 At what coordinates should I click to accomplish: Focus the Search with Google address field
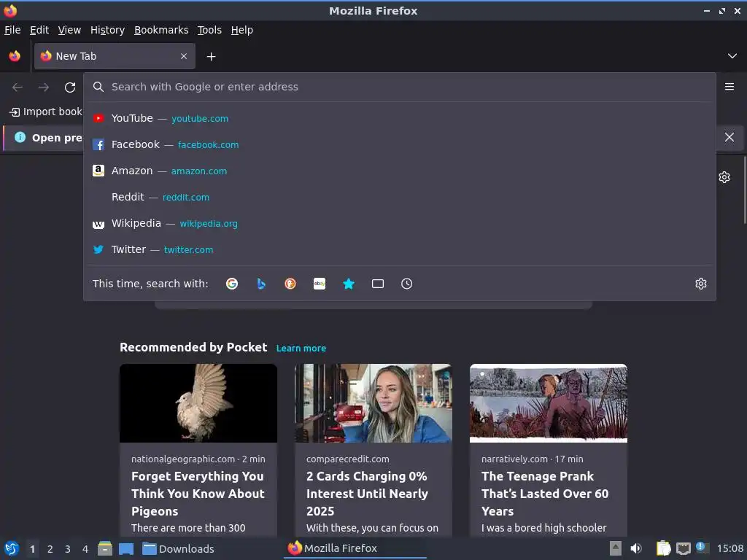coord(399,87)
